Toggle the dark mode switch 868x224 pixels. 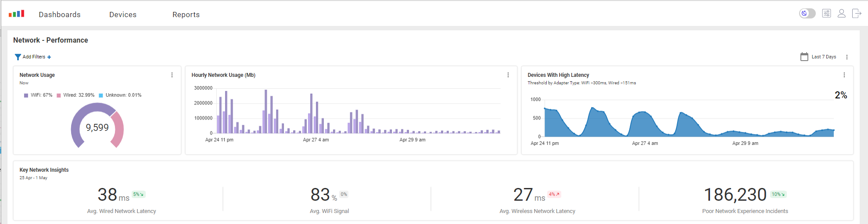807,14
